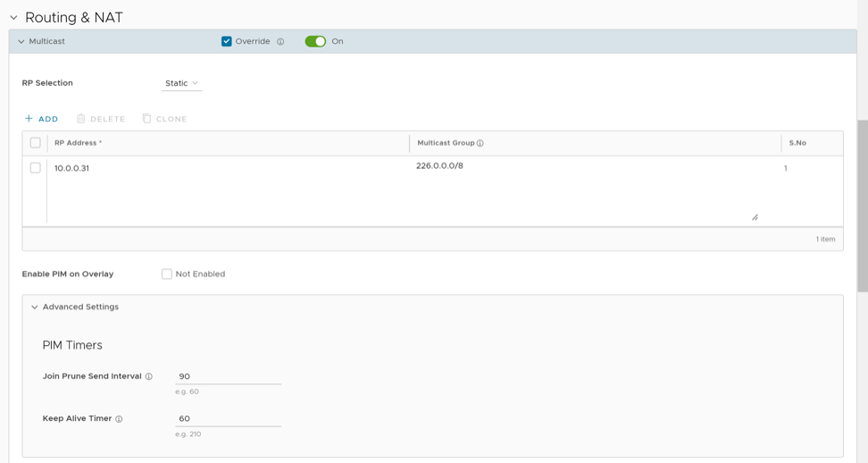This screenshot has height=463, width=868.
Task: Click the trash icon for Delete
Action: pyautogui.click(x=81, y=119)
